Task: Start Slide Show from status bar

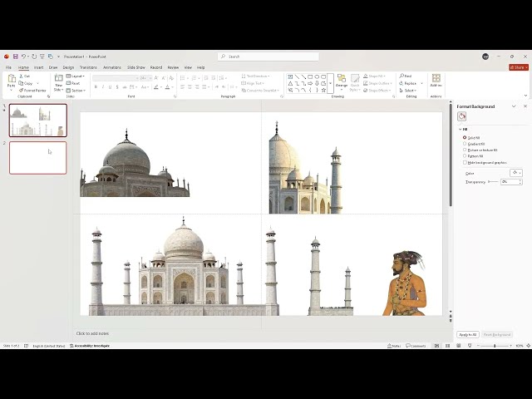Action: (470, 346)
